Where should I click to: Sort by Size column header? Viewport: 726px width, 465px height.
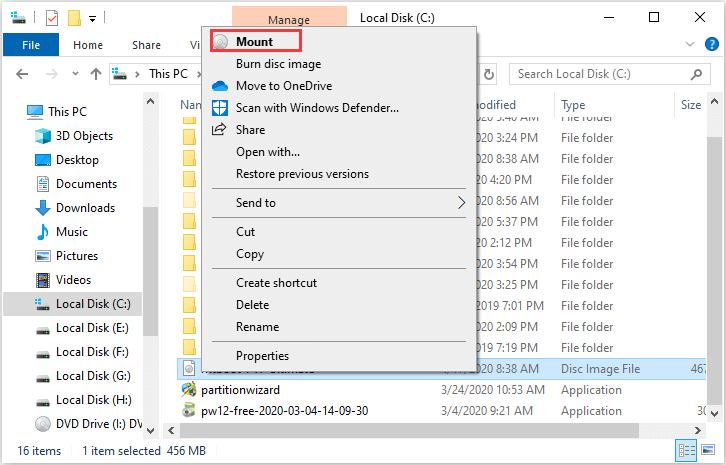[x=691, y=105]
